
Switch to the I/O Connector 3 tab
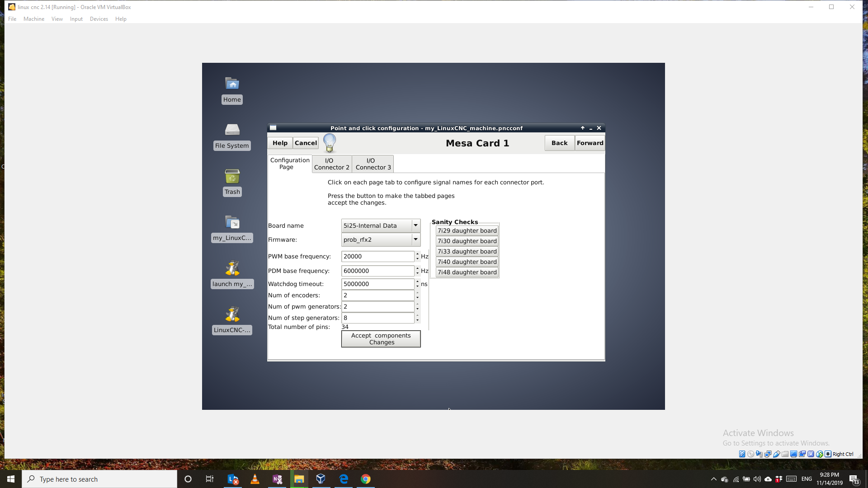373,164
